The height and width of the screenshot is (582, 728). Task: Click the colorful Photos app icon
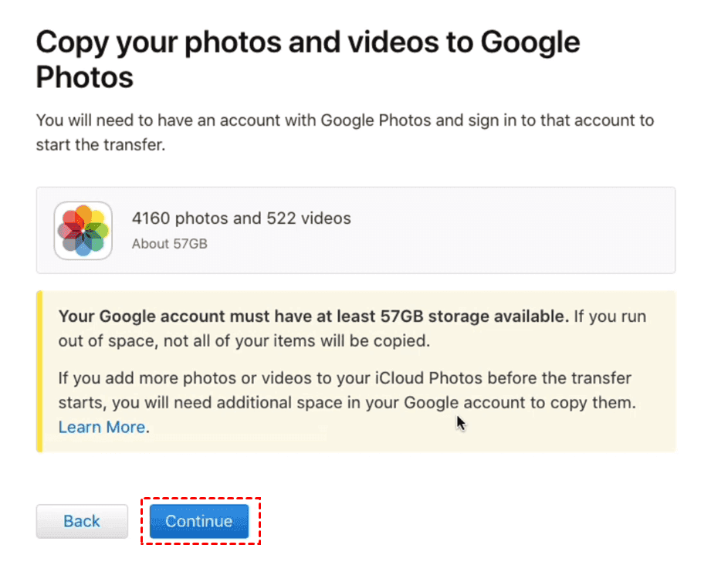click(83, 230)
